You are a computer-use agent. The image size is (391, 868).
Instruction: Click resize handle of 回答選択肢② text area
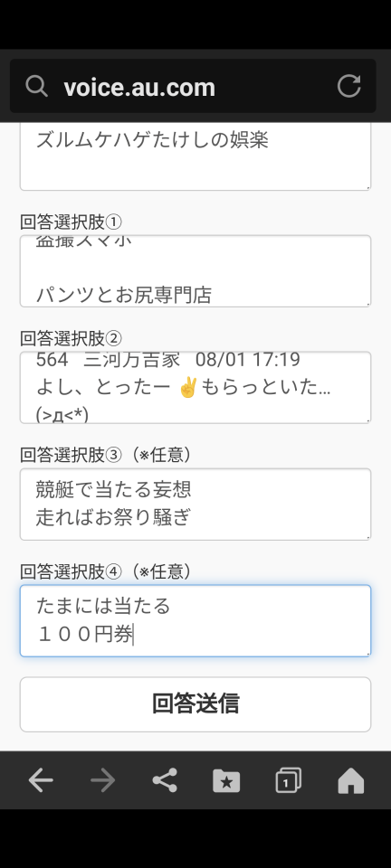tap(367, 420)
